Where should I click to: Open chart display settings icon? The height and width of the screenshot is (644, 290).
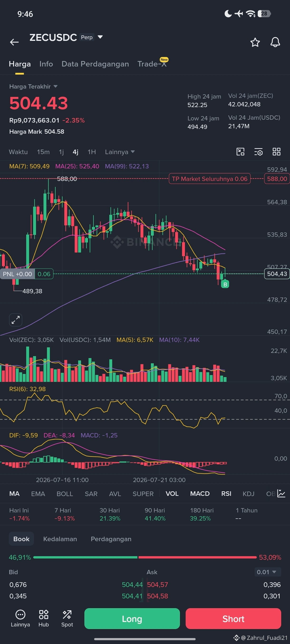point(258,152)
